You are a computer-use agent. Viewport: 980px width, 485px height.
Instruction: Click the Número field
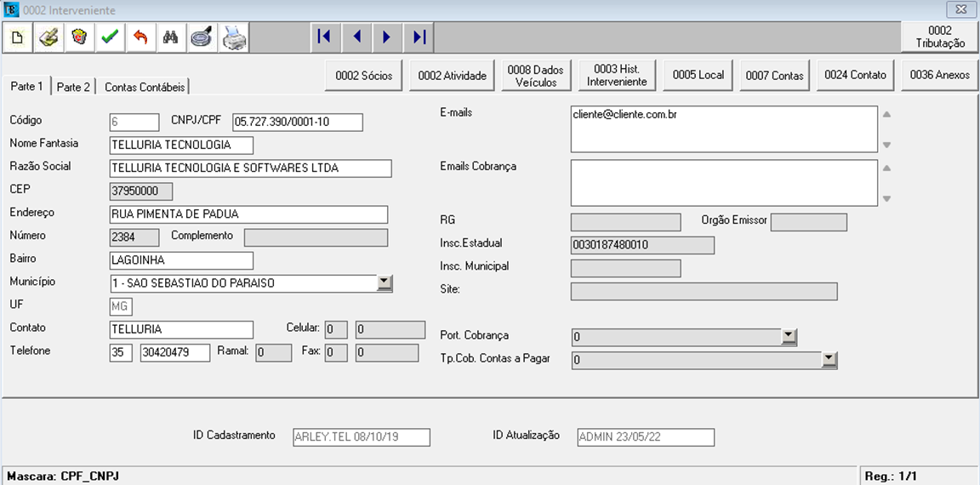[134, 237]
